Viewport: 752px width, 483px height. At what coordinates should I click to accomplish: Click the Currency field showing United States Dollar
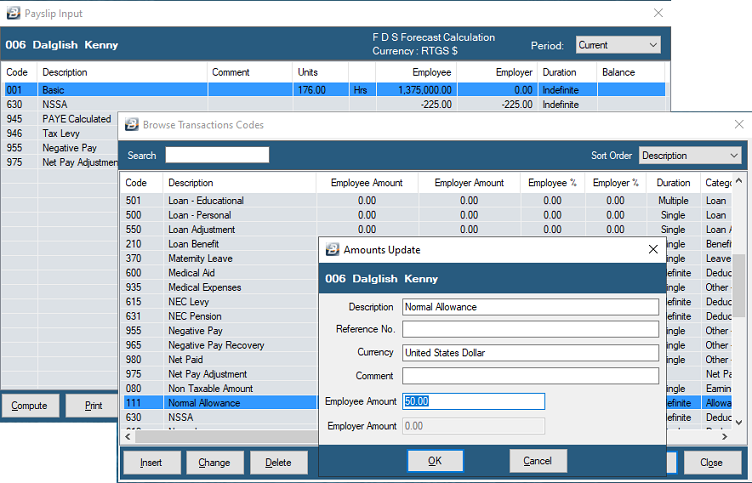pyautogui.click(x=530, y=353)
